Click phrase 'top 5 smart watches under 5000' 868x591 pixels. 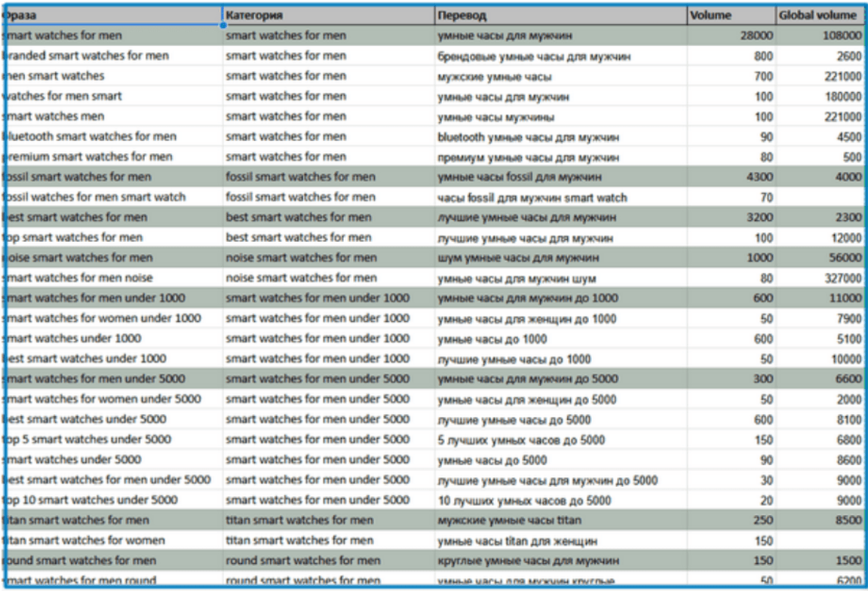pyautogui.click(x=113, y=439)
